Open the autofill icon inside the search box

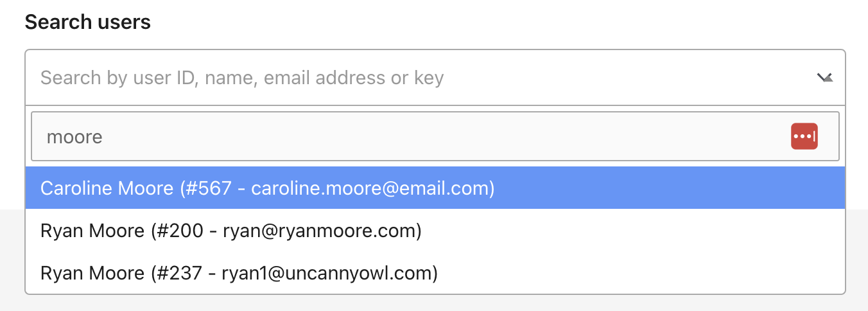click(804, 136)
